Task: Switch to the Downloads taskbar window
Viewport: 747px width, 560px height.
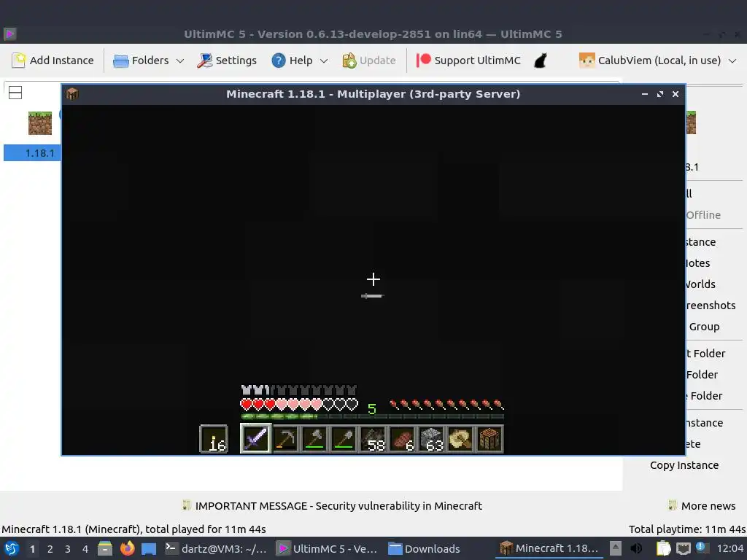Action: tap(424, 548)
